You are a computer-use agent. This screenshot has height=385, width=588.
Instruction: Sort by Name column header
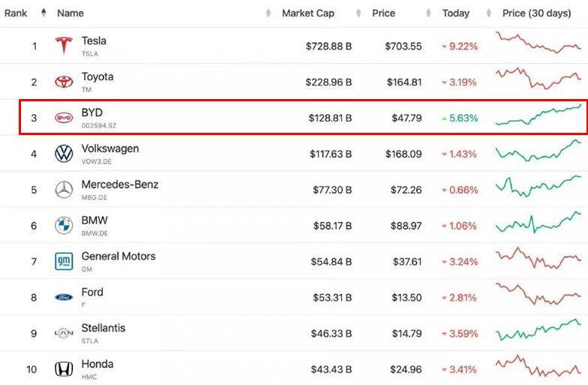(70, 13)
